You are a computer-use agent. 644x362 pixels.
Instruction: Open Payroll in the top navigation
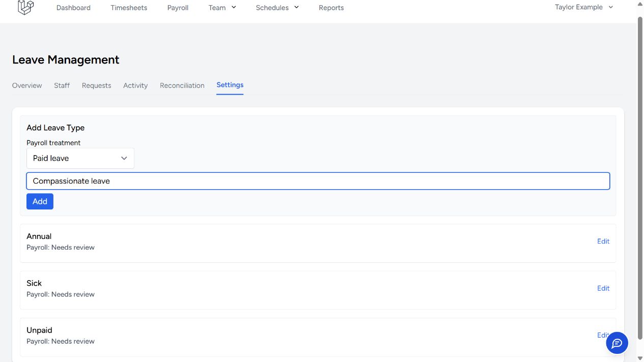pyautogui.click(x=178, y=8)
